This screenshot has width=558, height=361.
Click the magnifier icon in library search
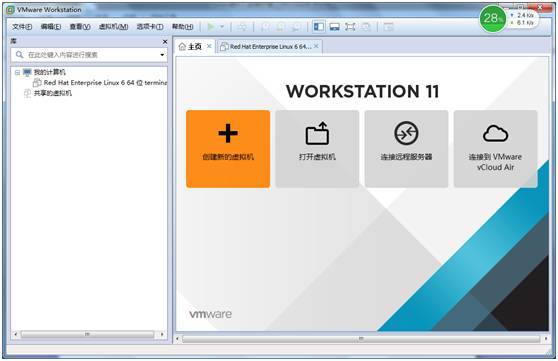tap(20, 54)
